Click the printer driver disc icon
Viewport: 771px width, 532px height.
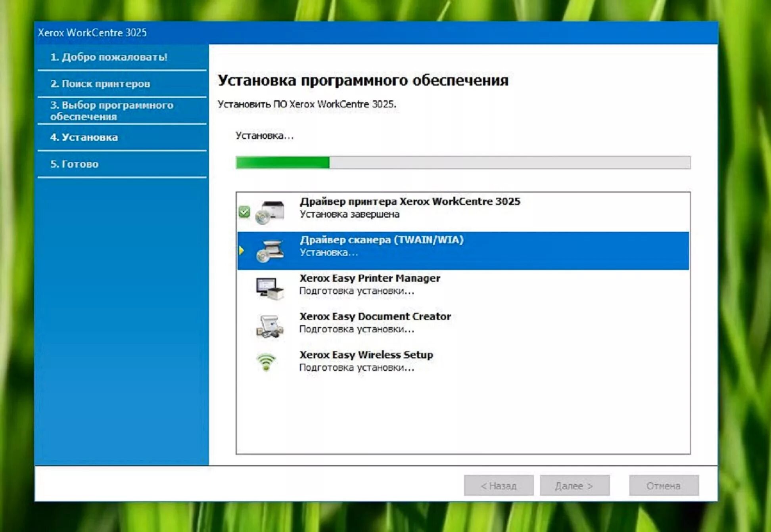tap(270, 212)
